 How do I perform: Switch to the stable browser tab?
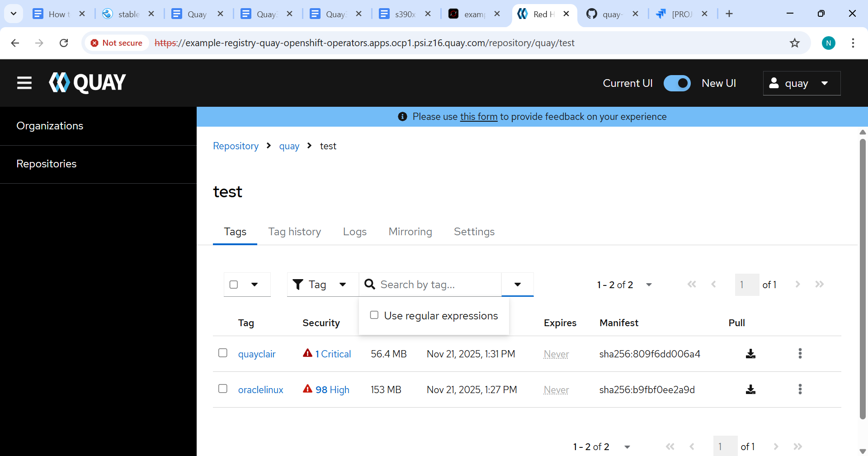coord(129,14)
